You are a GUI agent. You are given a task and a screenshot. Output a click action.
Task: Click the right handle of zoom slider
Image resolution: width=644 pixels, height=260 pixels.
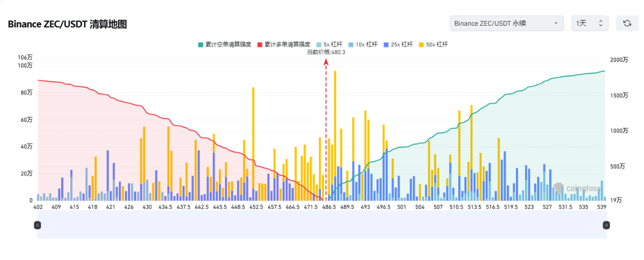(x=606, y=225)
